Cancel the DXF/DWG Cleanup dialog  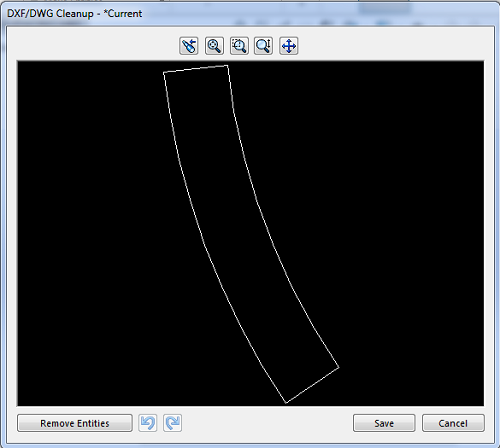[x=453, y=423]
